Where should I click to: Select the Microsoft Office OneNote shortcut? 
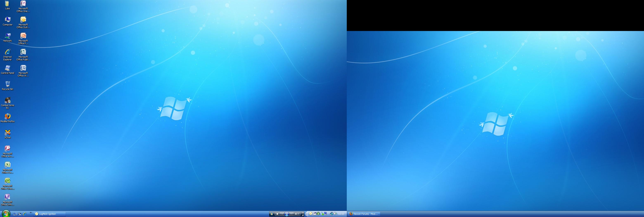click(23, 6)
